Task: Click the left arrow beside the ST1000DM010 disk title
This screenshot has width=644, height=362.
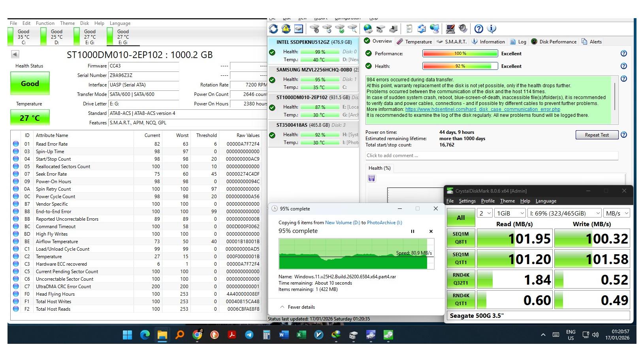Action: pos(15,54)
